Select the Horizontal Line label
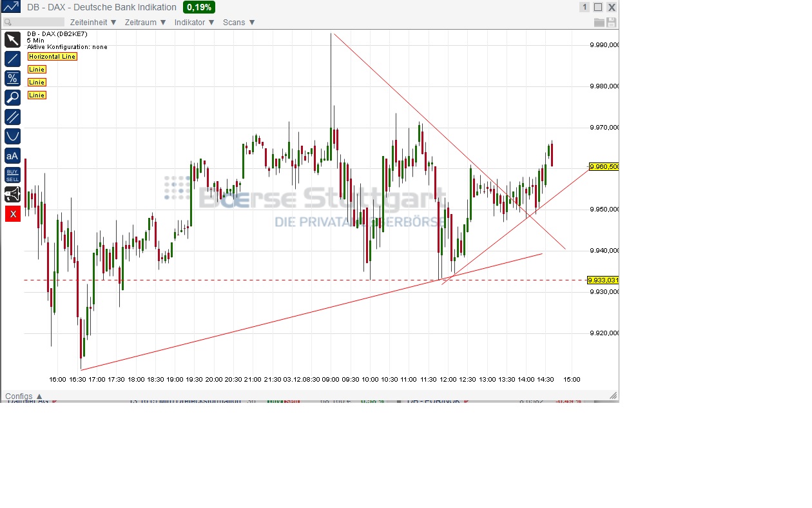Screen dimensions: 812x508 pos(52,56)
